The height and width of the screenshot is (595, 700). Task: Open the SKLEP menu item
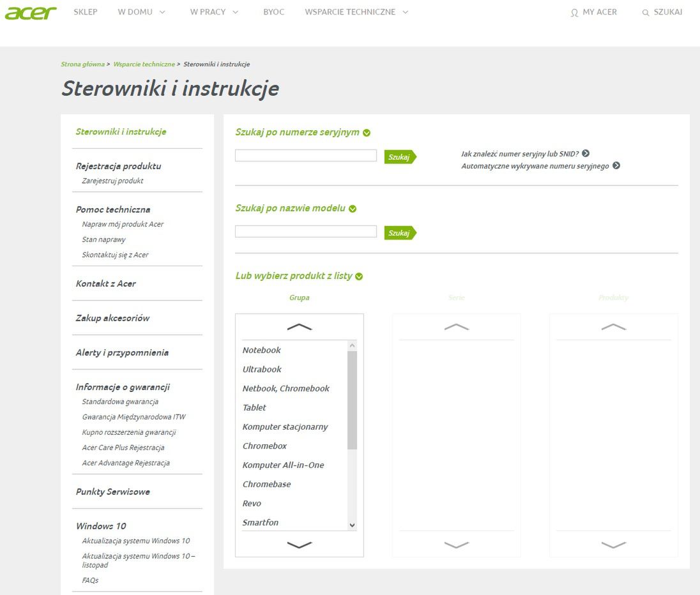tap(86, 12)
